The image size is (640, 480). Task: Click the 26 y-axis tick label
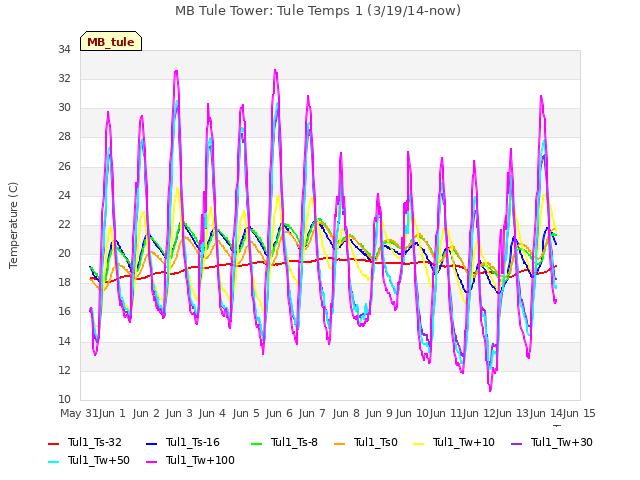(64, 166)
